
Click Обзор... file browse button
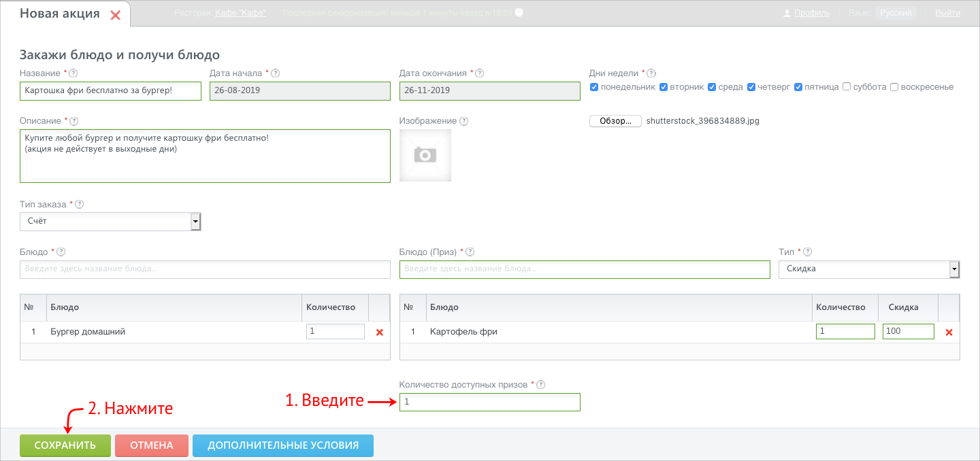click(x=615, y=121)
